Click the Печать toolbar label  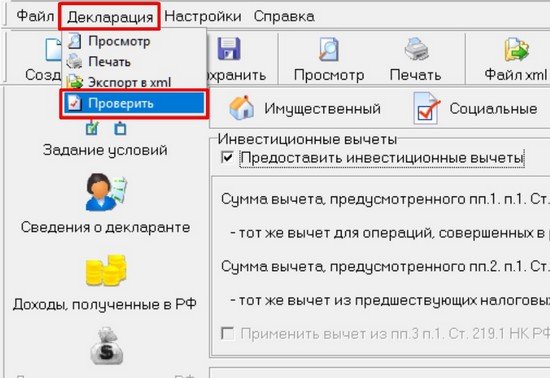[x=416, y=75]
